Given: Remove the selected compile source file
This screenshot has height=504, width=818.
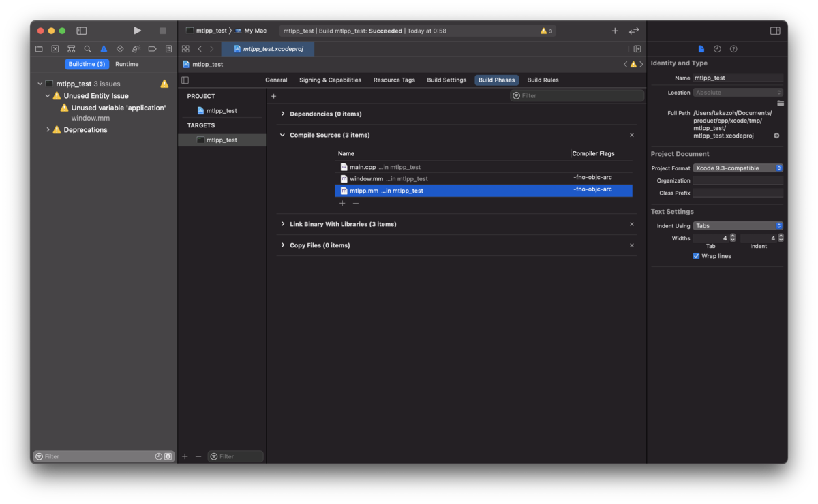Looking at the screenshot, I should pyautogui.click(x=356, y=203).
